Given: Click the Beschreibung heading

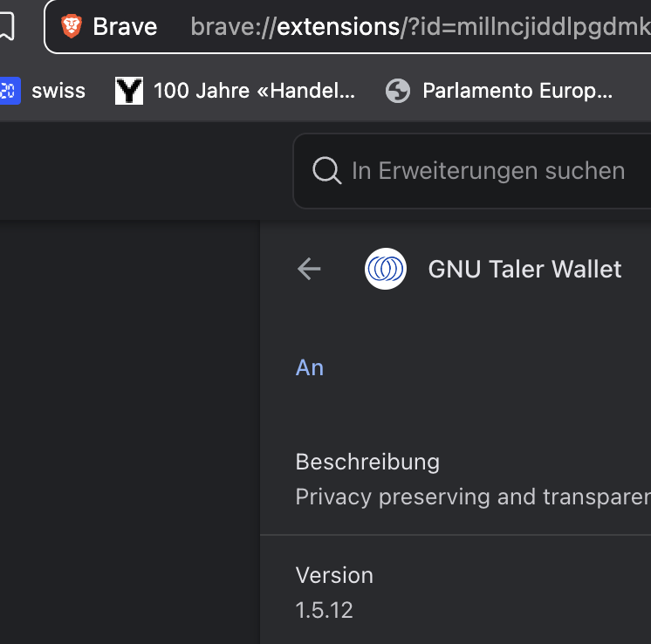Looking at the screenshot, I should click(x=367, y=462).
